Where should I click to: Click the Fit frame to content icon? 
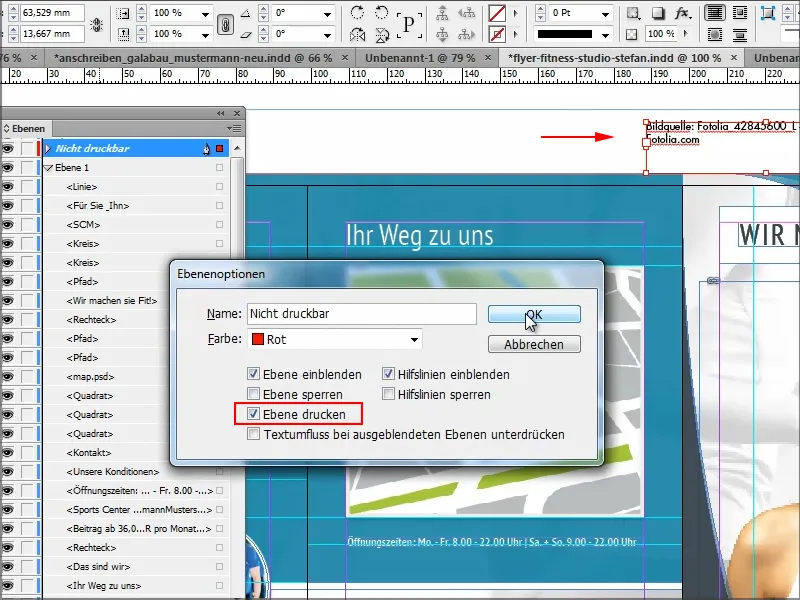pyautogui.click(x=767, y=13)
